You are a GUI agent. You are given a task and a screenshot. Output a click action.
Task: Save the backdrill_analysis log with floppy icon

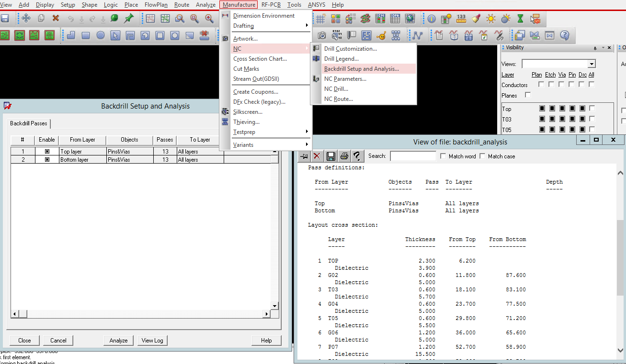point(330,156)
